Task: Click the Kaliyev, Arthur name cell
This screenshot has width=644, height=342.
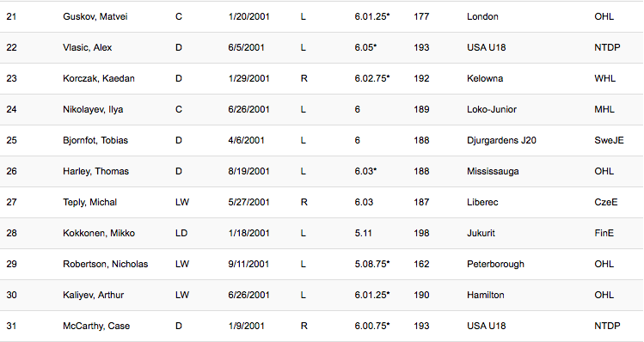Action: pos(93,296)
